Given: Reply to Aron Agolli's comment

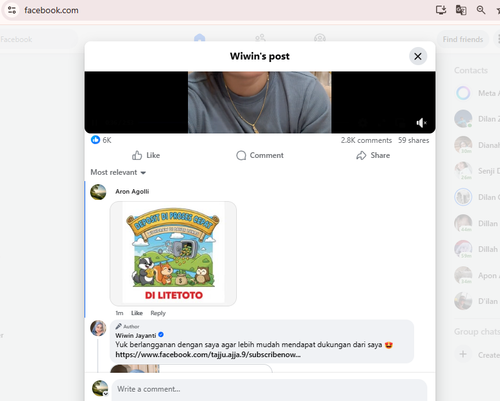Looking at the screenshot, I should [158, 313].
